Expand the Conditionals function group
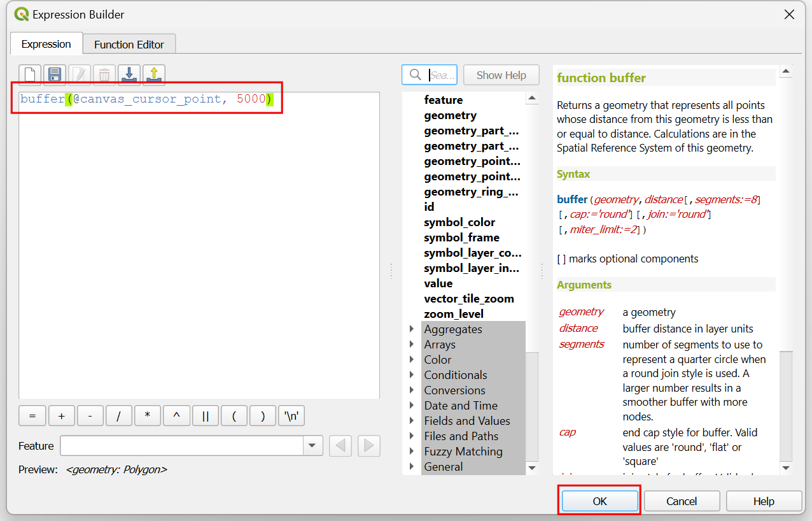812x521 pixels. pos(412,375)
